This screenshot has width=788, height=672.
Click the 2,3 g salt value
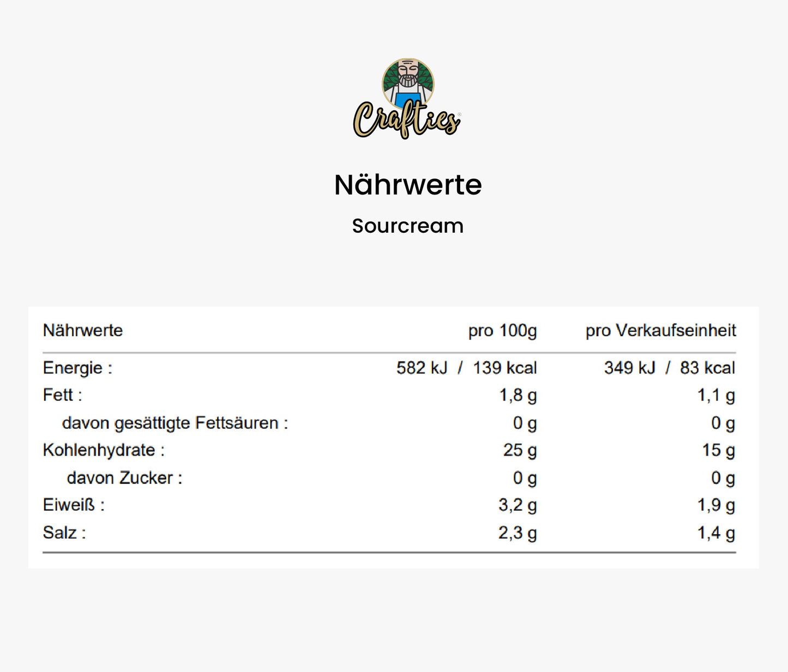coord(517,532)
